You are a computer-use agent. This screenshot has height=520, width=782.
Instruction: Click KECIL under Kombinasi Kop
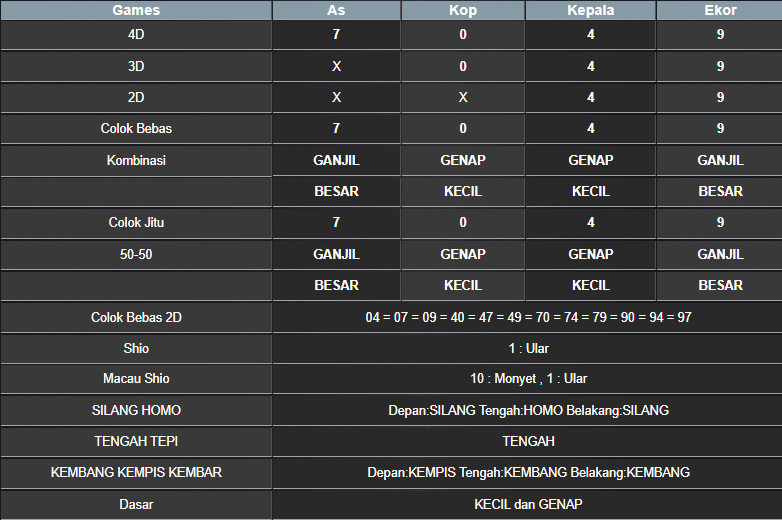pyautogui.click(x=463, y=191)
